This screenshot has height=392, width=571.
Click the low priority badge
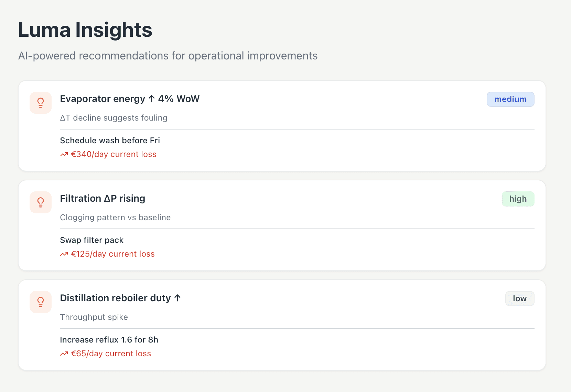pos(519,299)
